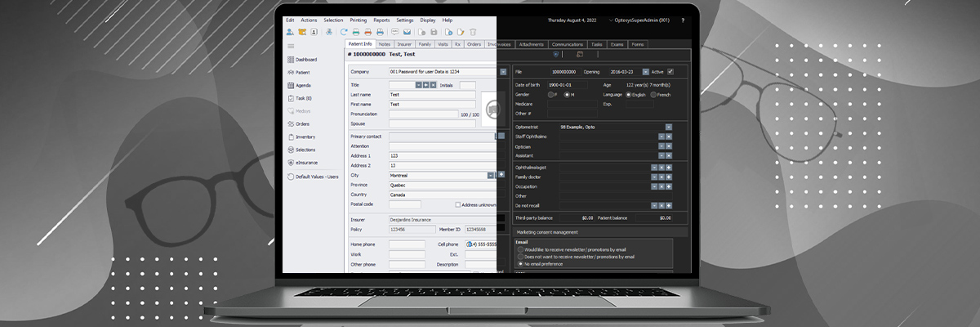980x327 pixels.
Task: Select gender F radio button
Action: (550, 95)
